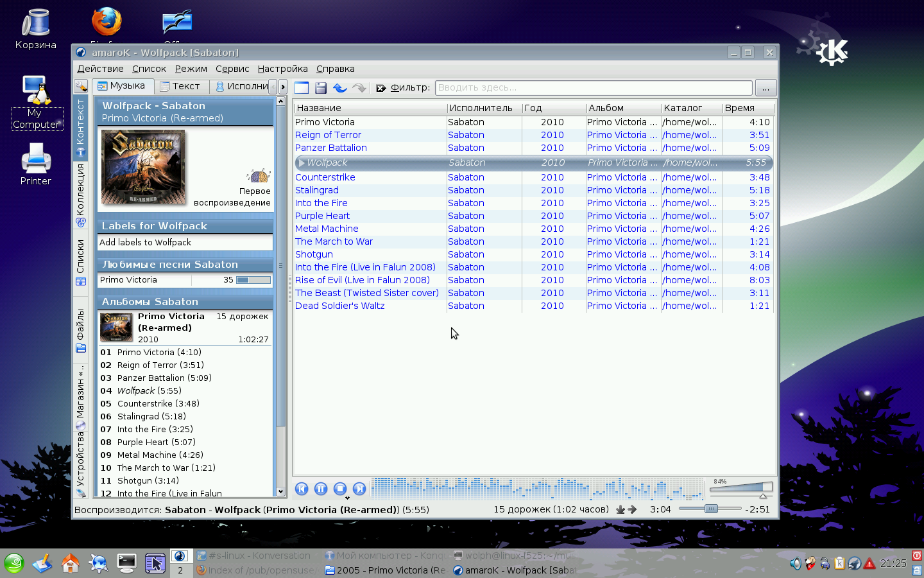
Task: Collapse the Альбомы Sabaton section header
Action: pyautogui.click(x=185, y=302)
